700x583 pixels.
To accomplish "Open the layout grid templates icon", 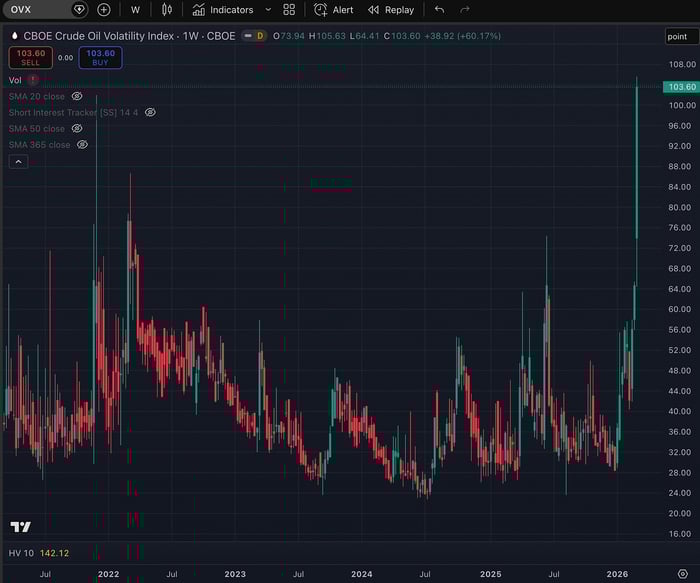I will [x=289, y=10].
